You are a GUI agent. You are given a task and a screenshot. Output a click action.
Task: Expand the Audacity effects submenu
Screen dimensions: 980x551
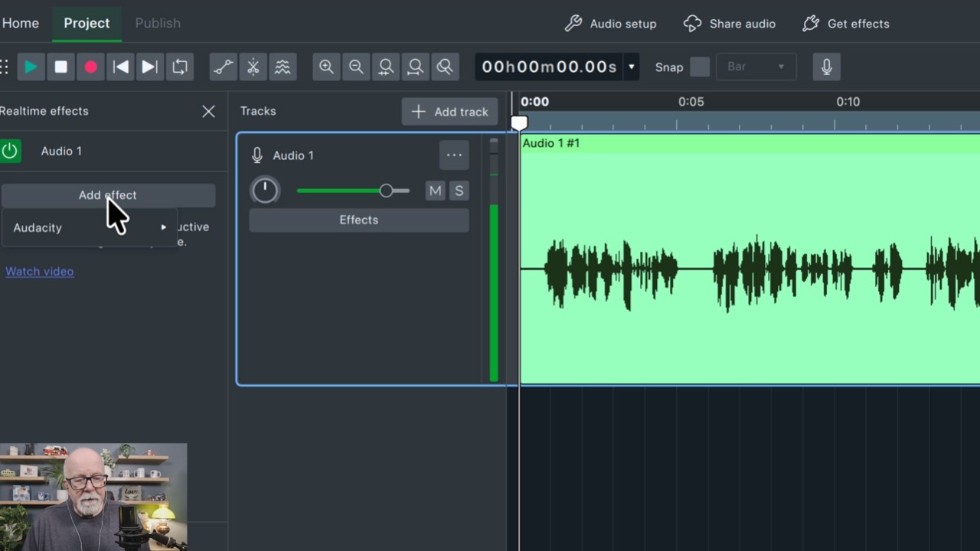90,227
